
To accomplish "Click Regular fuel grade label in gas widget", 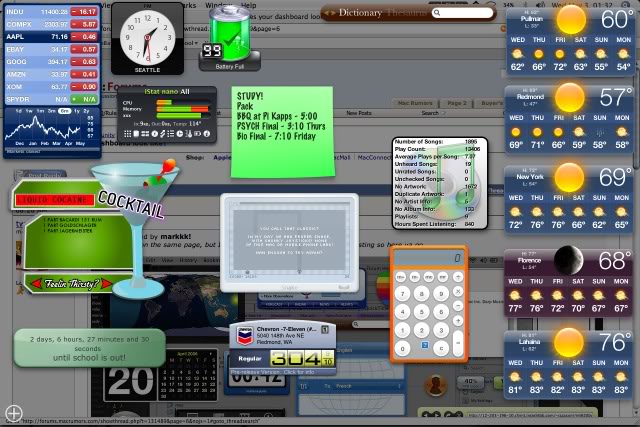I will (x=250, y=358).
